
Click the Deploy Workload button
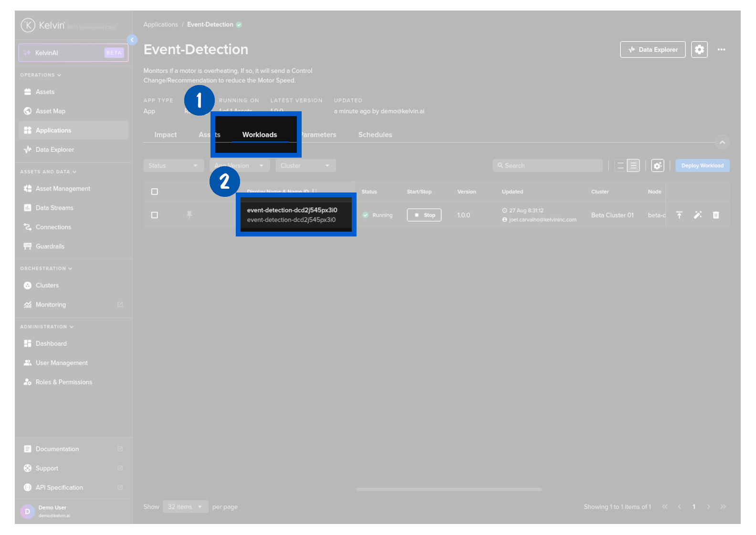coord(703,166)
